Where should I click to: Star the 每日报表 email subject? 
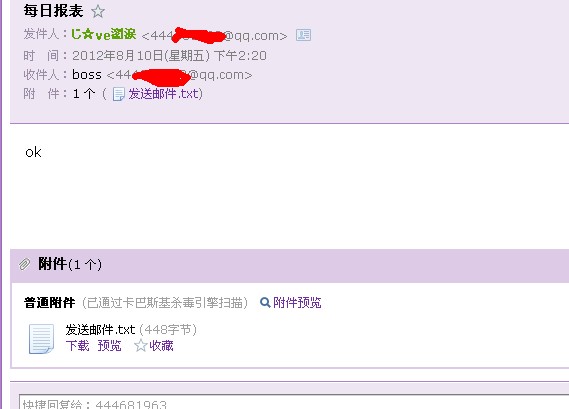[x=98, y=11]
